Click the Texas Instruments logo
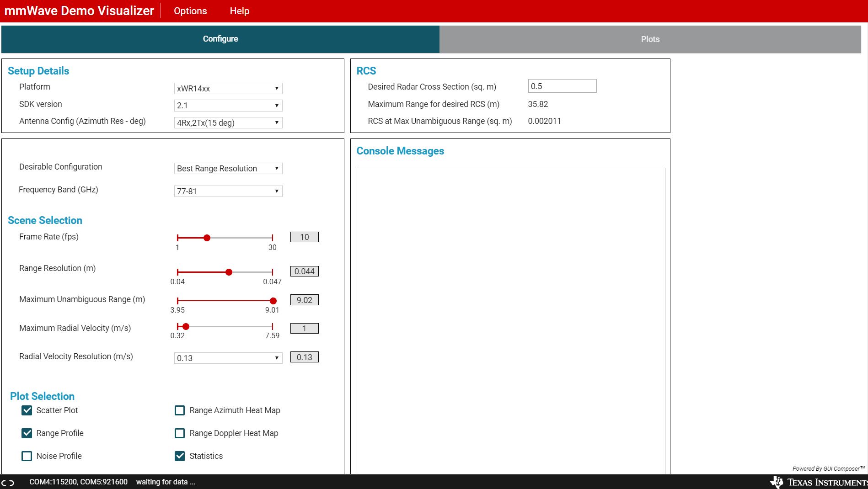 (819, 482)
